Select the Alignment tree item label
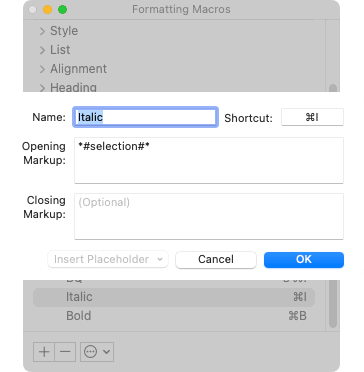 point(78,69)
